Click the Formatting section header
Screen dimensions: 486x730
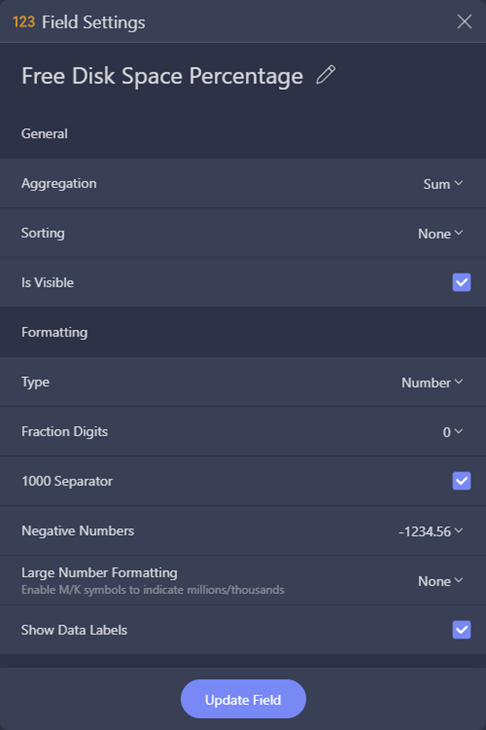54,332
